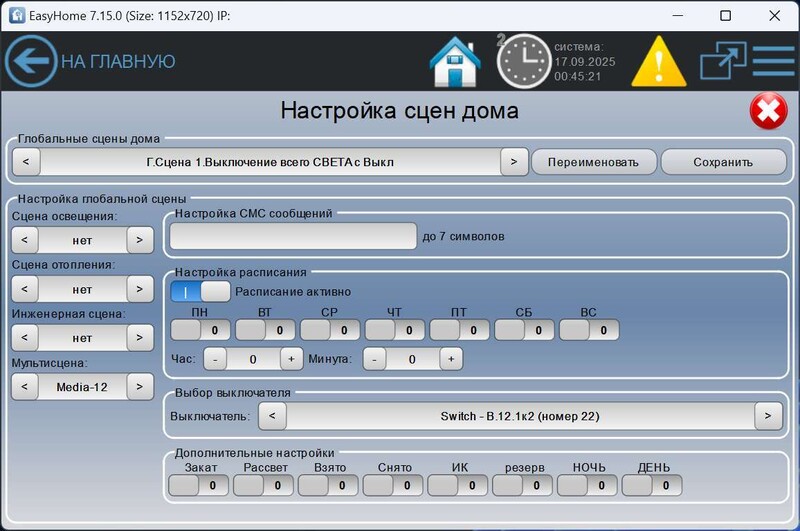
Task: Toggle the Расписание активно switch
Action: (x=200, y=292)
